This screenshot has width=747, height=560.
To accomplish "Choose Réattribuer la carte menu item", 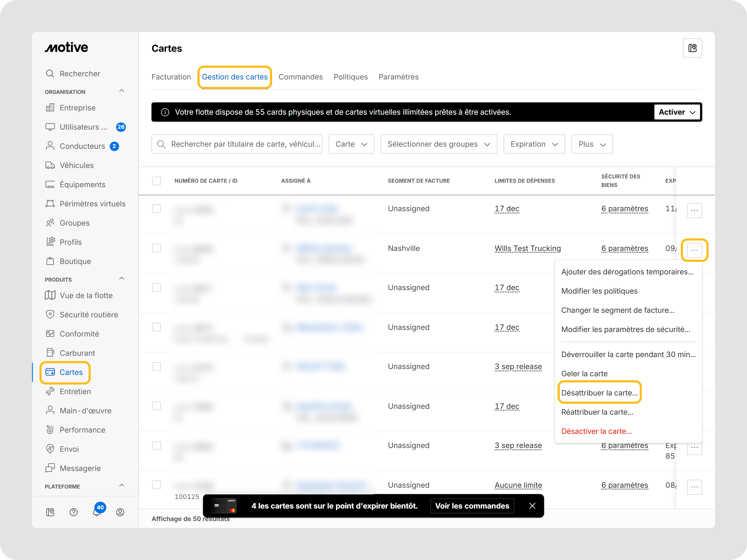I will point(597,412).
